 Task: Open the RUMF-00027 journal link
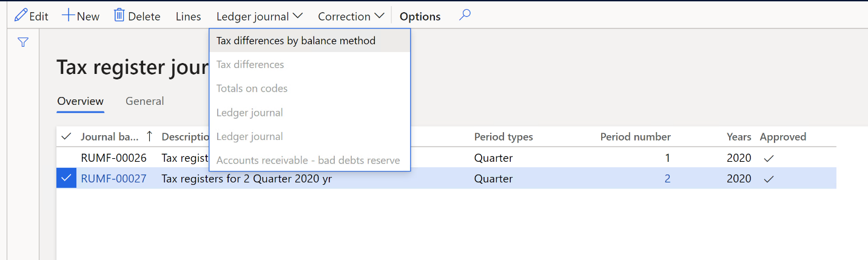[113, 179]
